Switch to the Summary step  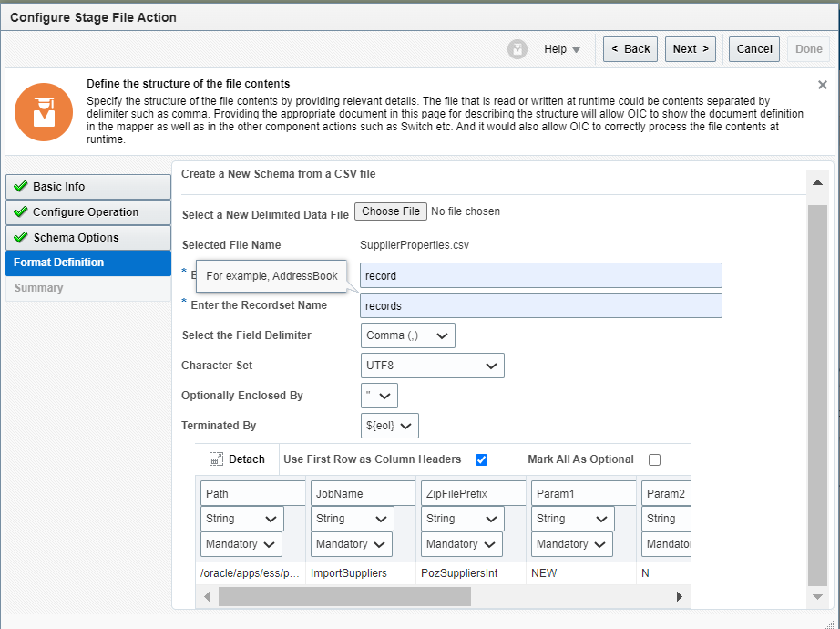tap(40, 287)
